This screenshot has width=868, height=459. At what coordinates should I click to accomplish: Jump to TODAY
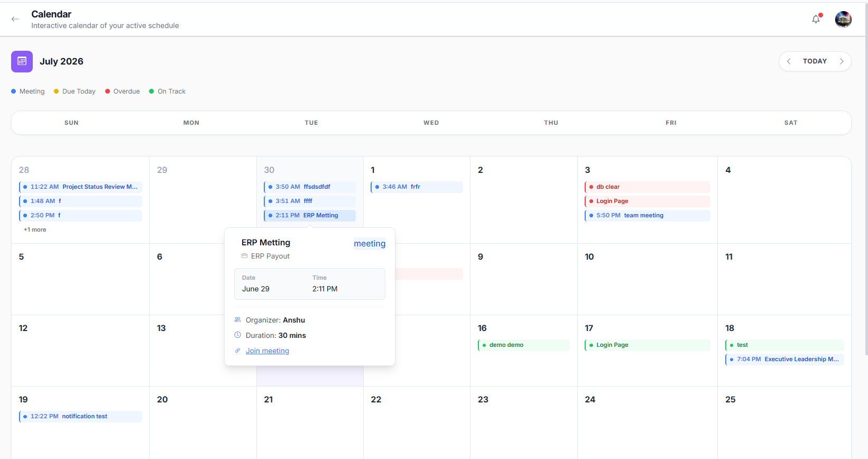coord(815,61)
